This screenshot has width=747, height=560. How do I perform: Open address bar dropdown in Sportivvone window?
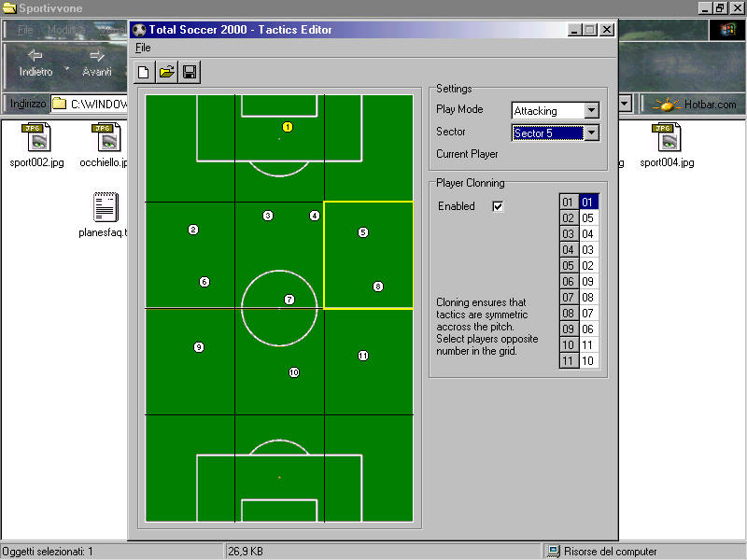[625, 104]
